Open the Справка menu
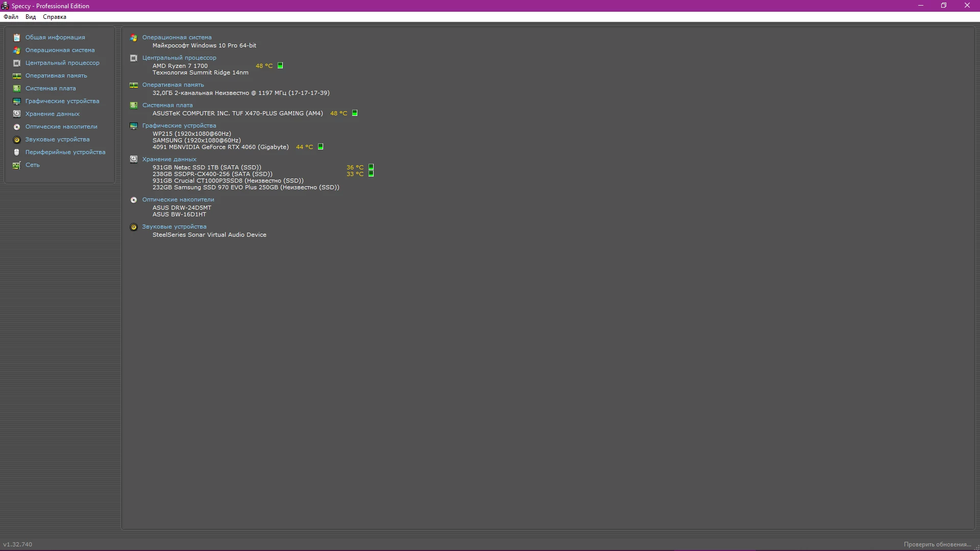The width and height of the screenshot is (980, 551). (x=55, y=17)
